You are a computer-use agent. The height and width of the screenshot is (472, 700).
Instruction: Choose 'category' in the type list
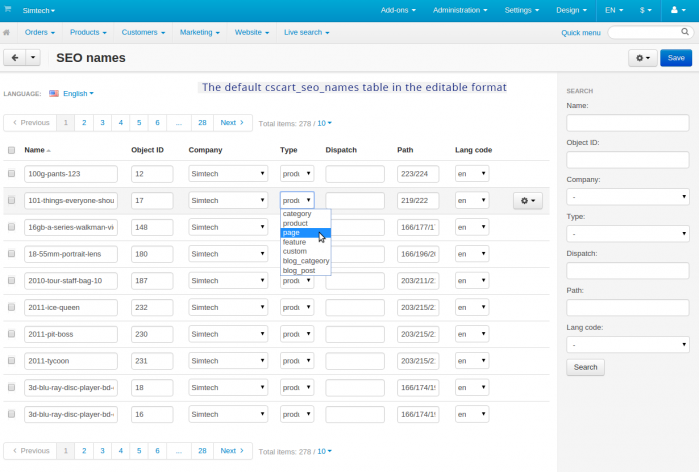pos(306,213)
